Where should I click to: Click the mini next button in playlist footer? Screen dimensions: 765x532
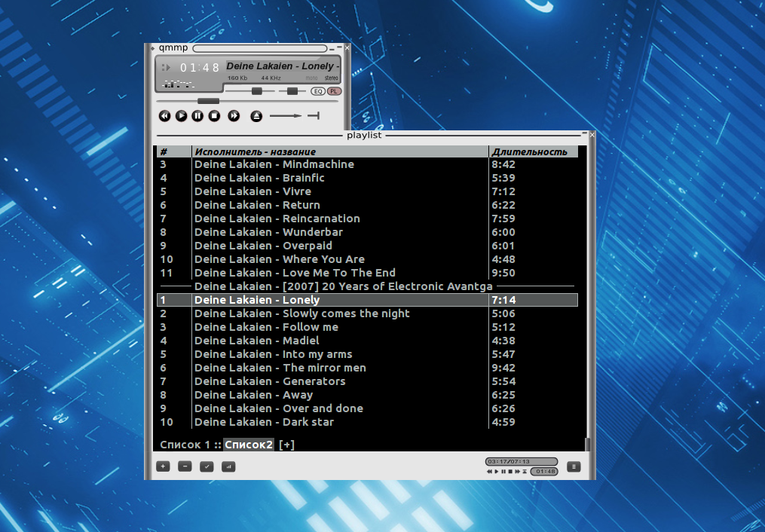(517, 472)
